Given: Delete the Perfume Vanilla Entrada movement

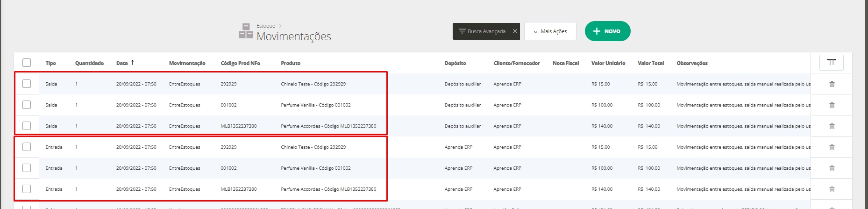Looking at the screenshot, I should coord(832,168).
